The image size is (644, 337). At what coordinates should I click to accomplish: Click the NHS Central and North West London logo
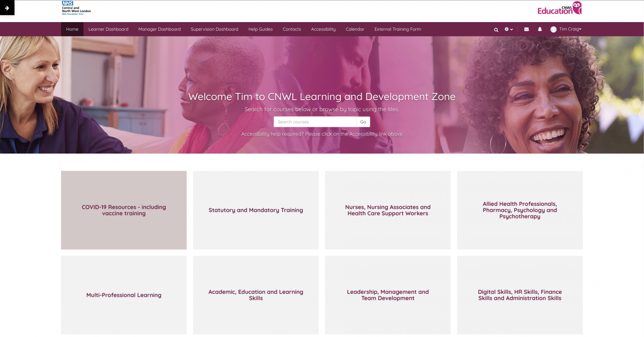(x=76, y=8)
